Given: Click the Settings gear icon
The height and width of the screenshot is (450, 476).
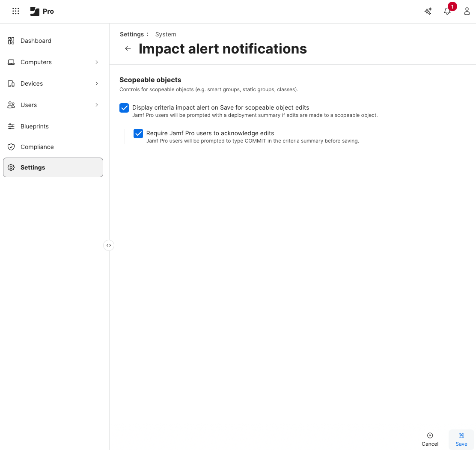Looking at the screenshot, I should click(x=11, y=167).
